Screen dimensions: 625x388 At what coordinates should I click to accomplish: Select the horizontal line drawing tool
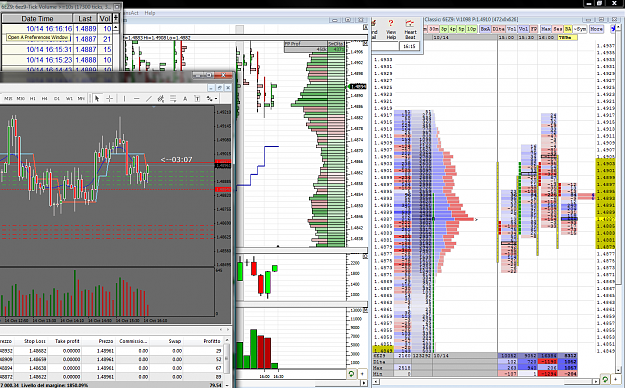[136, 98]
